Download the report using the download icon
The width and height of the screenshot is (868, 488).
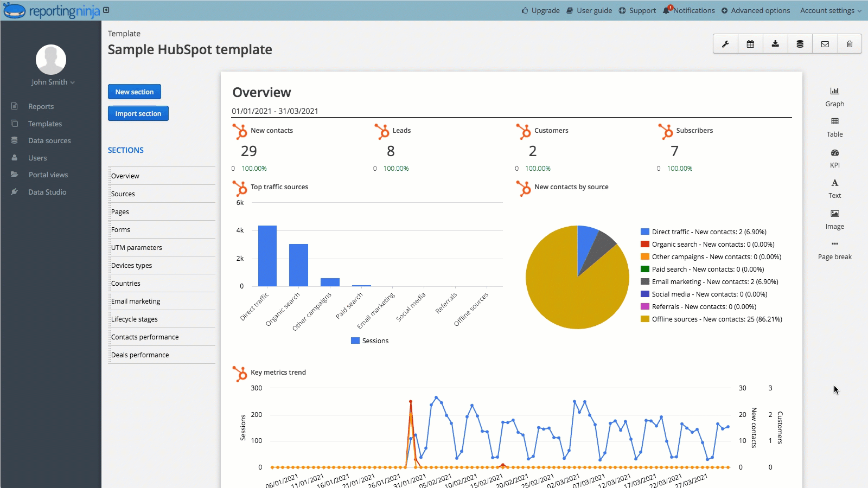775,44
